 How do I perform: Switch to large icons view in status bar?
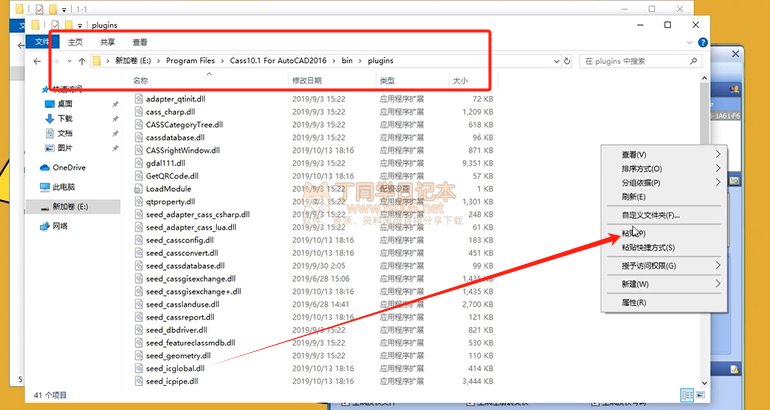click(700, 395)
